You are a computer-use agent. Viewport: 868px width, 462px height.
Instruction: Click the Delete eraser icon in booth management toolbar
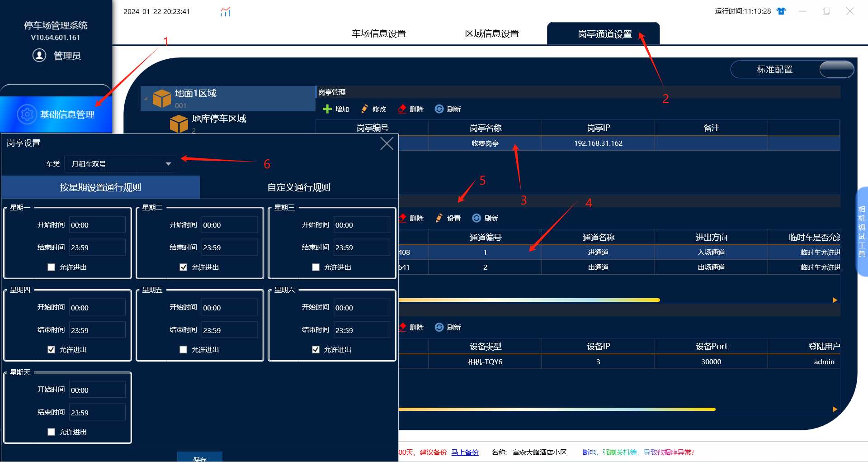pos(402,109)
